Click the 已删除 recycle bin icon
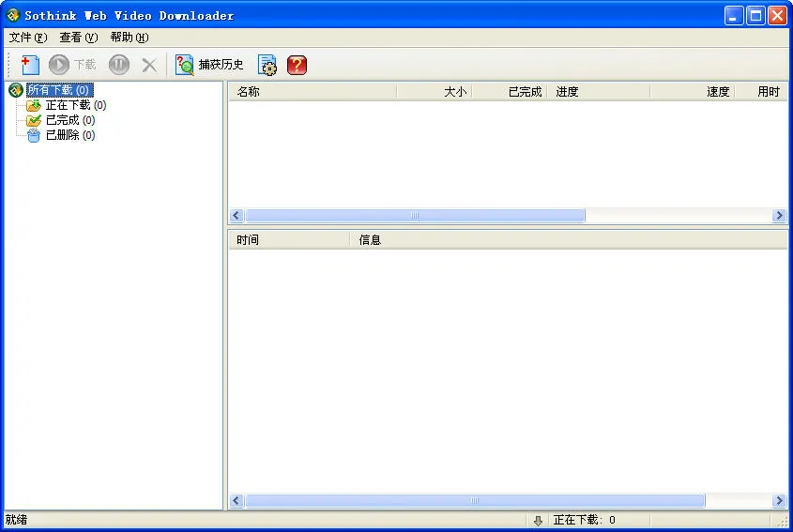 [34, 135]
